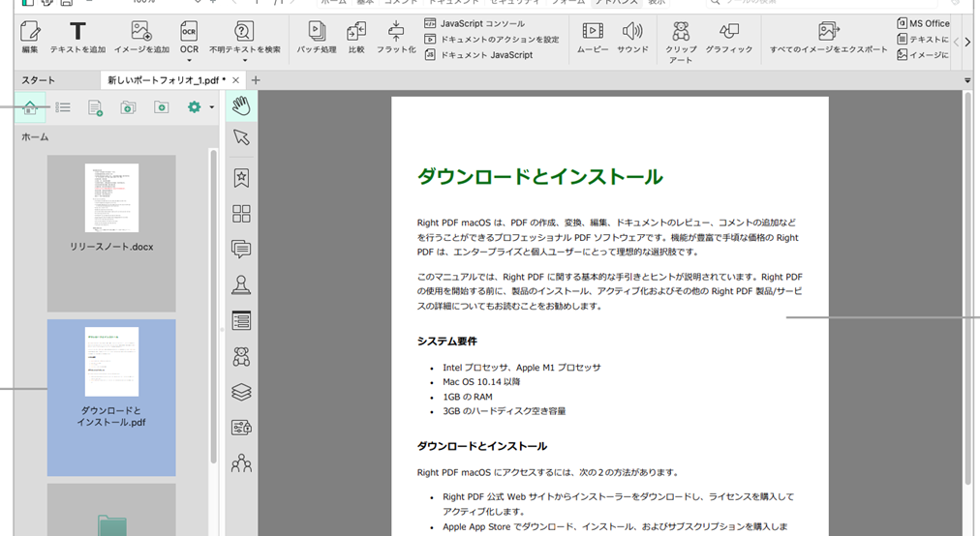This screenshot has height=536, width=980.
Task: Click the テキストに export option
Action: tap(923, 39)
